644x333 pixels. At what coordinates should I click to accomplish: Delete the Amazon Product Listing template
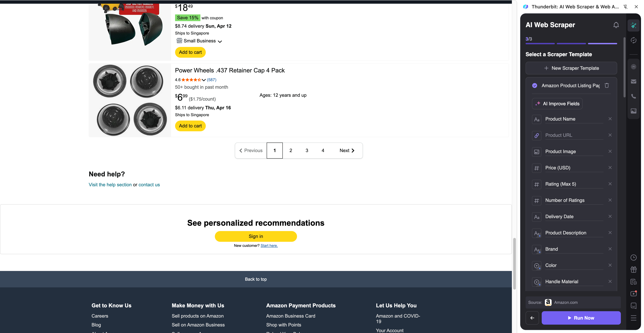607,86
